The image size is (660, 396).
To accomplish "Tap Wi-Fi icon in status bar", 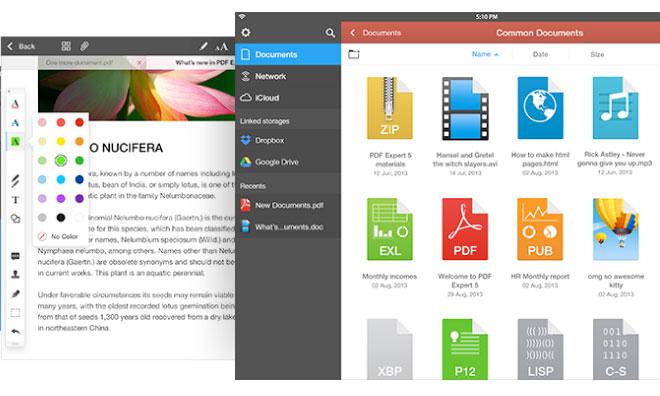I will 242,17.
